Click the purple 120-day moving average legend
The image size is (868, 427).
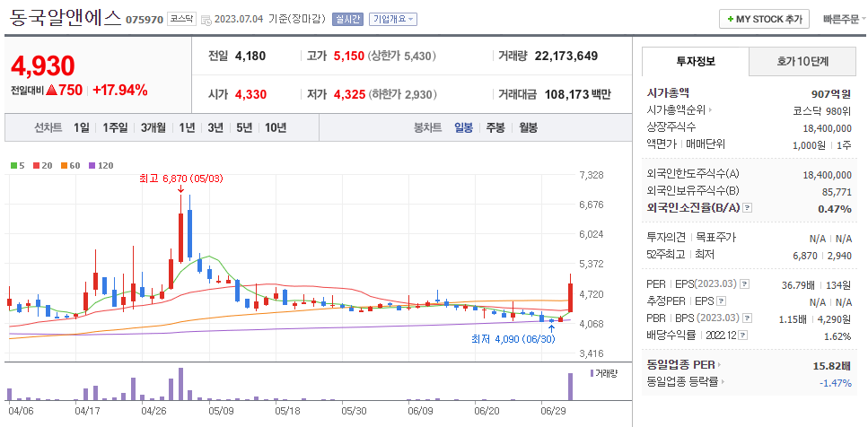101,165
